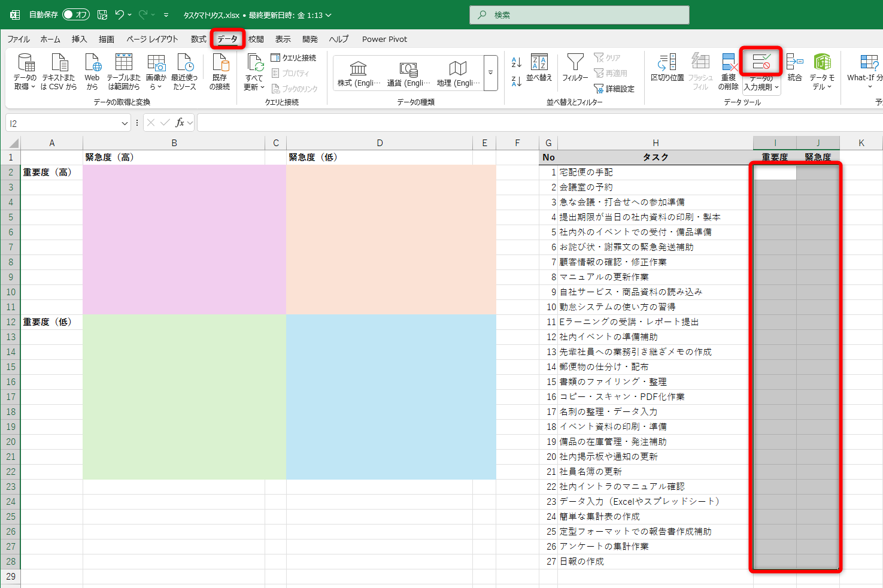883x588 pixels.
Task: Click すべて更新 (Refresh All) icon
Action: coord(253,72)
